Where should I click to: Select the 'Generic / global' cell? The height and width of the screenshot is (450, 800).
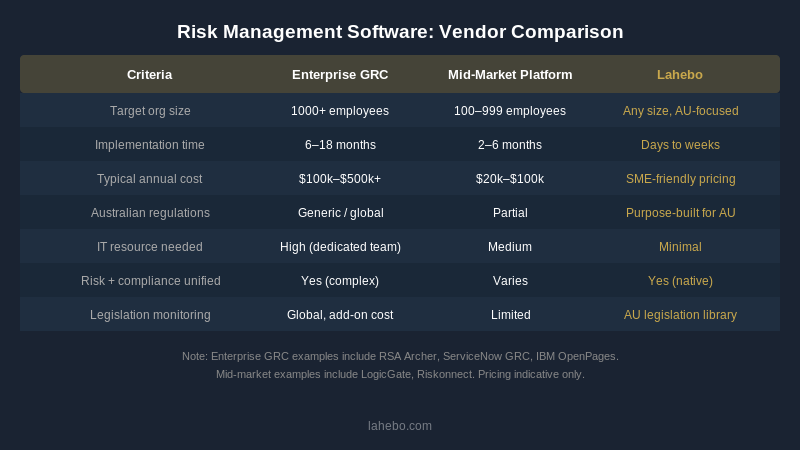tap(340, 213)
